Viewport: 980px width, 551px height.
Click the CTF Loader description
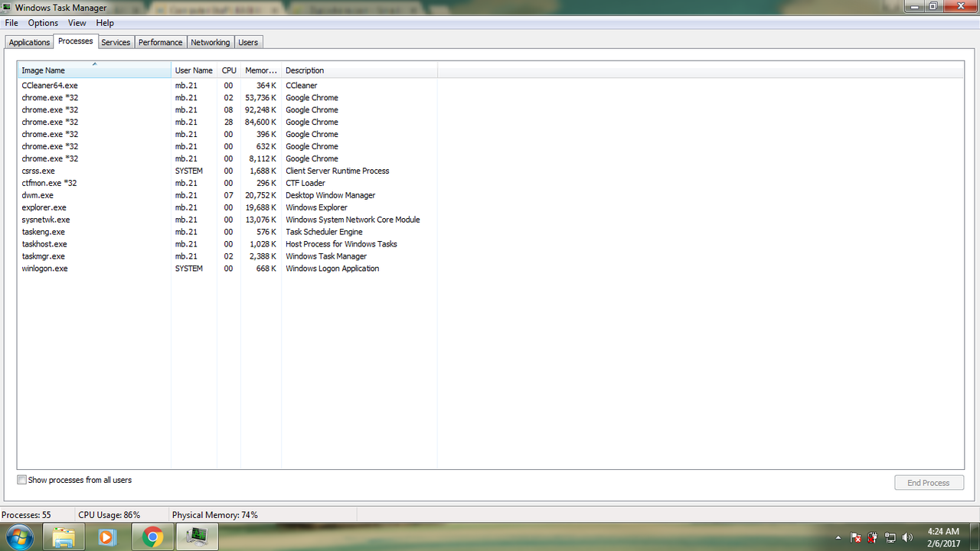(305, 184)
